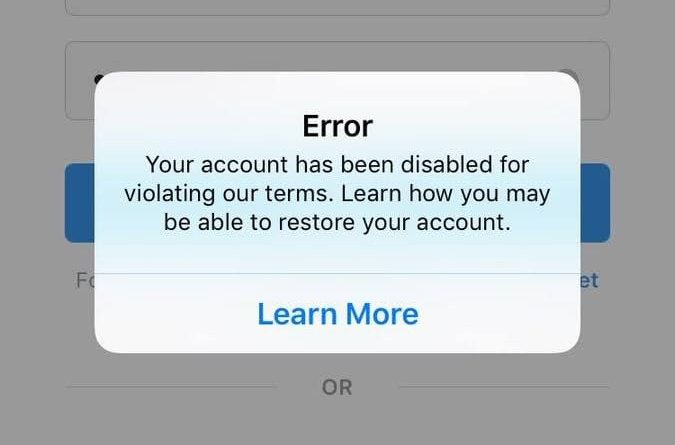Click 'restore your account' in the message

[394, 222]
